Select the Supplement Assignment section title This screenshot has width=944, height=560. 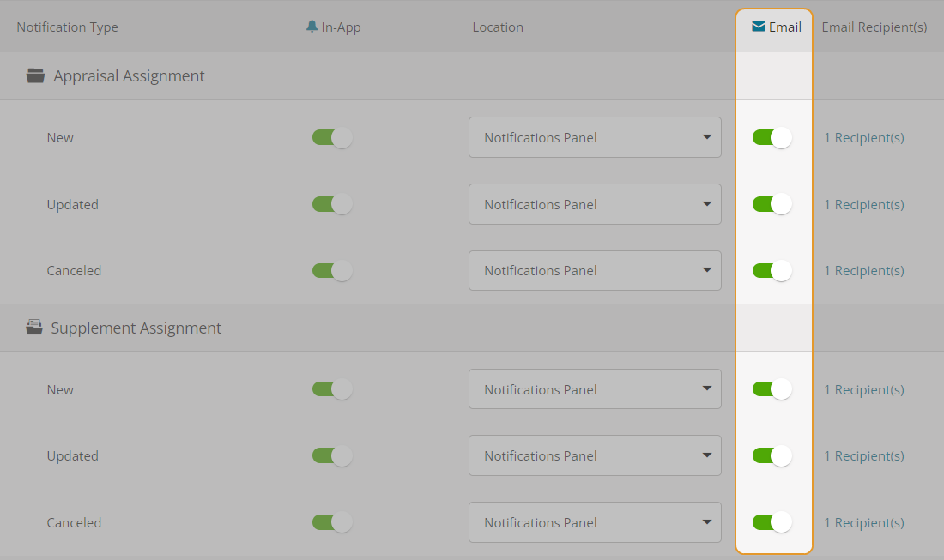[136, 328]
